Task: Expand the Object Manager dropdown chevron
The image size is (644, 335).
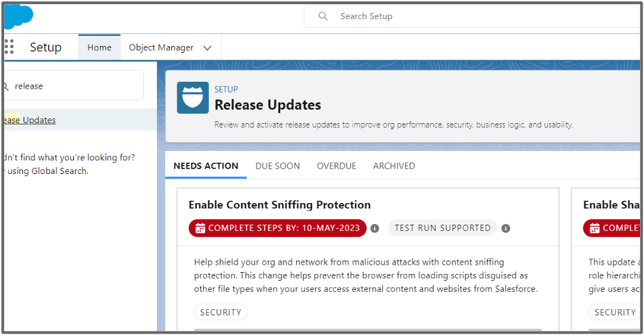Action: point(208,48)
